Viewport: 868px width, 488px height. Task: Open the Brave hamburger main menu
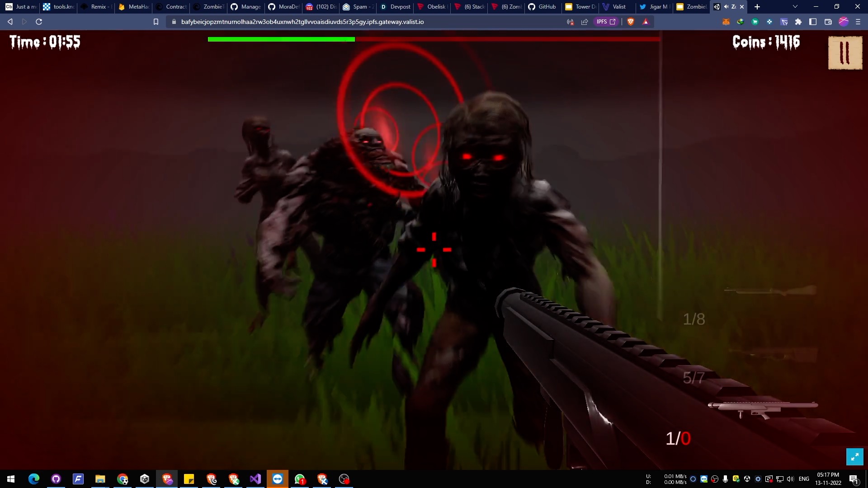[x=858, y=22]
